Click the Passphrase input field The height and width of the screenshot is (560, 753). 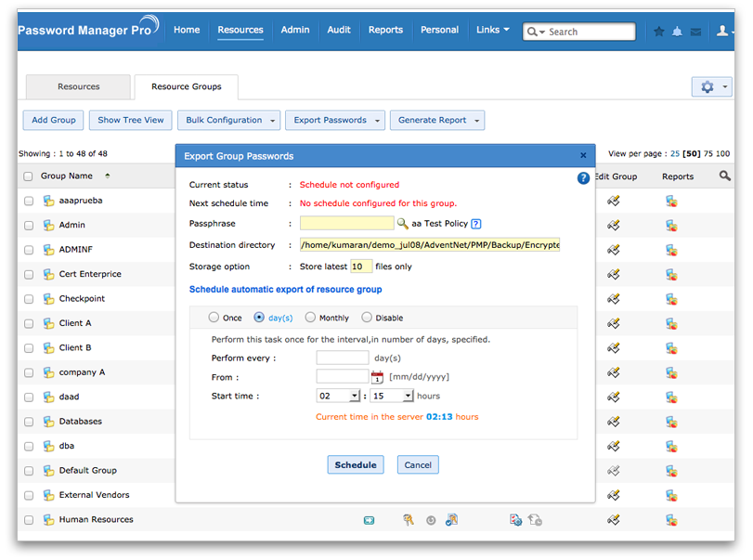pyautogui.click(x=346, y=223)
